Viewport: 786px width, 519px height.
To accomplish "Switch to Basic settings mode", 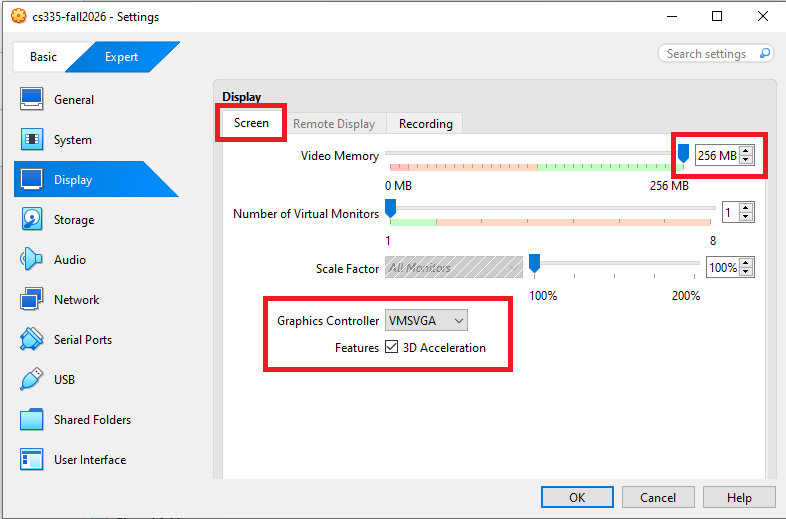I will pos(43,57).
